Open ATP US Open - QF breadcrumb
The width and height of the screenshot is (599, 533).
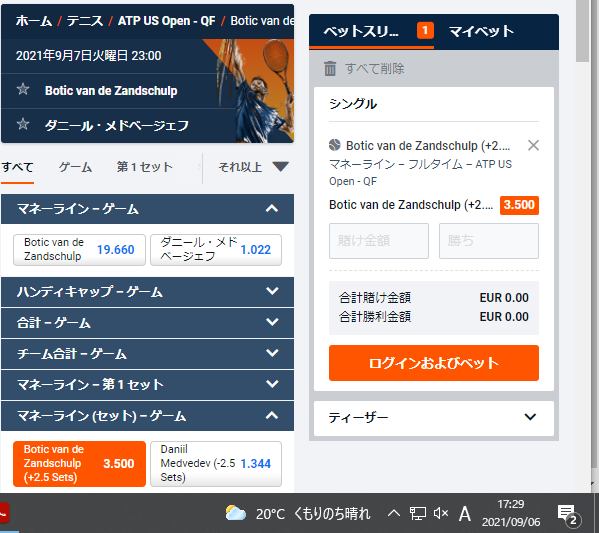[167, 21]
